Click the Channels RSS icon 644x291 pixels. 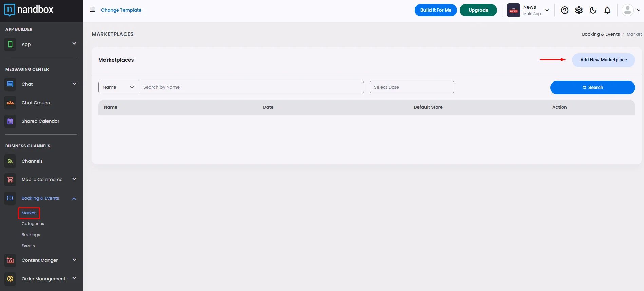pyautogui.click(x=10, y=161)
